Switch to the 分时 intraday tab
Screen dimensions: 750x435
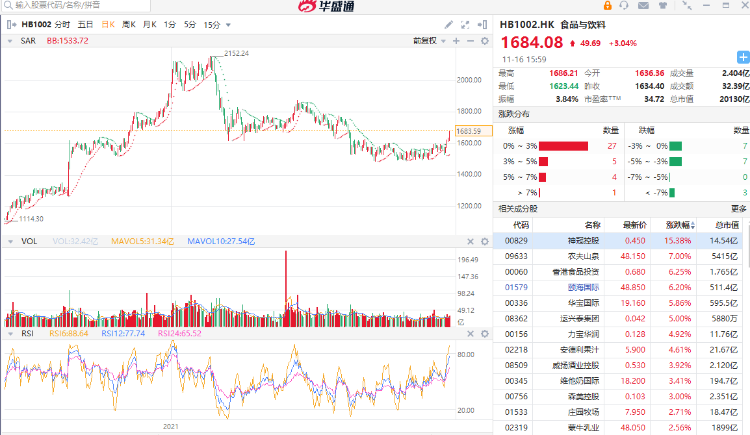63,24
